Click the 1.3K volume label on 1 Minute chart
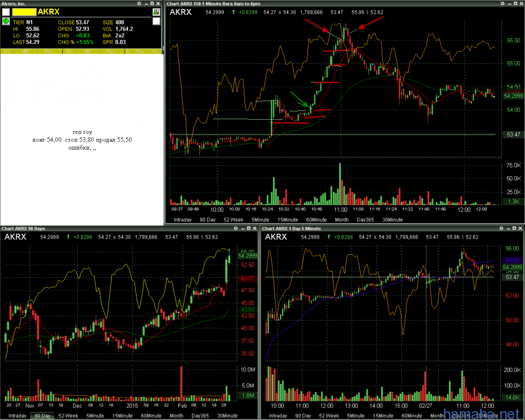 coord(513,201)
